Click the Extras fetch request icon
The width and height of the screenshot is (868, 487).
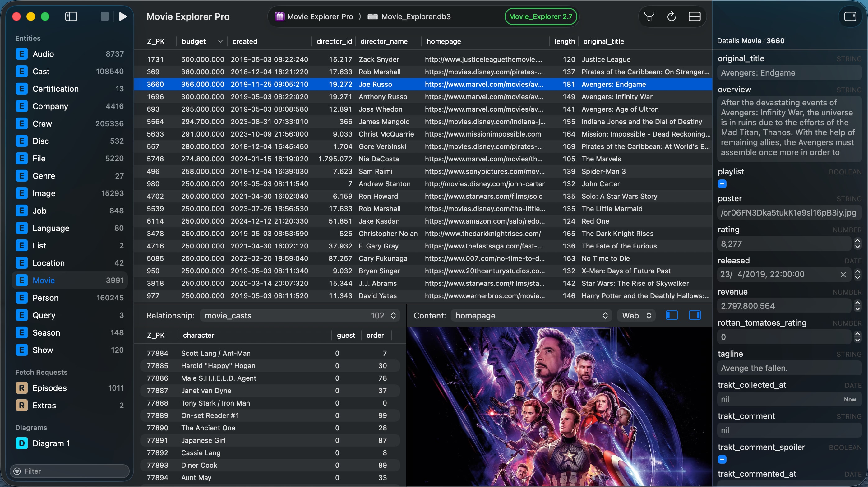[x=21, y=406]
